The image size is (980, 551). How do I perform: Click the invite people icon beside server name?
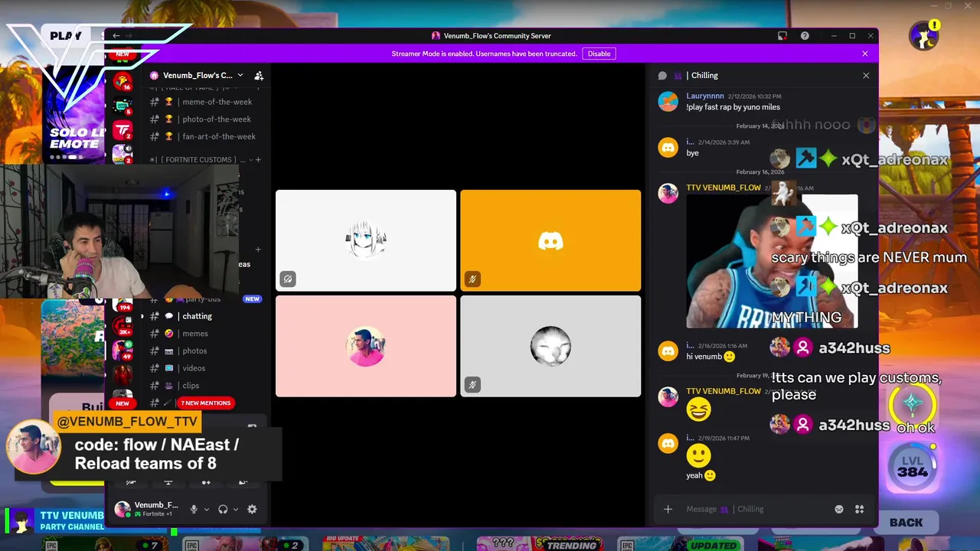pos(259,75)
